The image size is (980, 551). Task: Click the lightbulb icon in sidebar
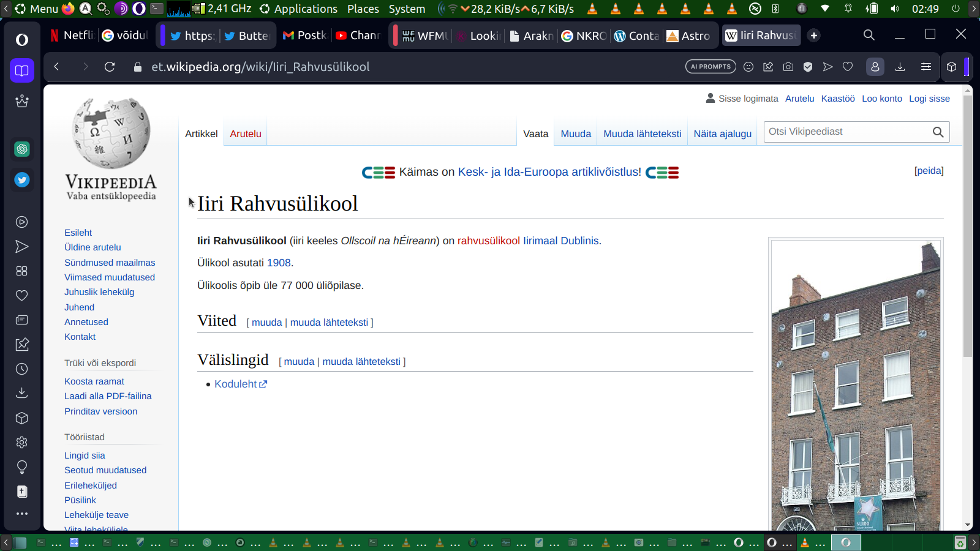[x=22, y=467]
